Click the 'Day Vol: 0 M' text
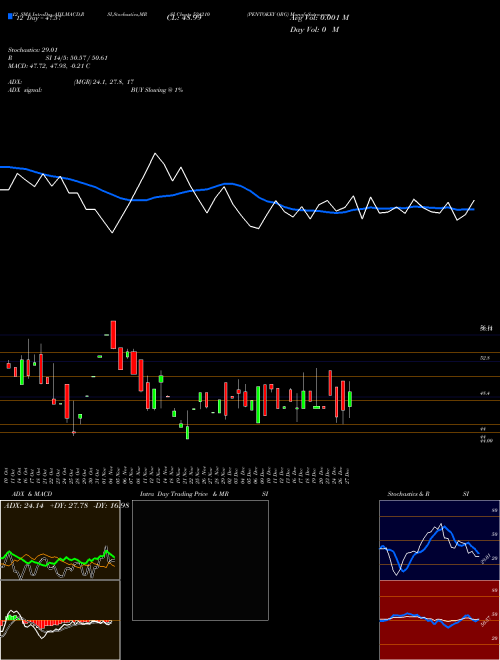Image resolution: width=500 pixels, height=660 pixels. click(314, 30)
